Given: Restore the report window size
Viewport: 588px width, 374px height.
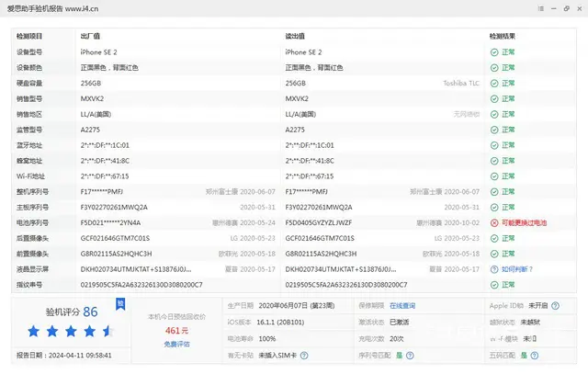Looking at the screenshot, I should coord(567,8).
